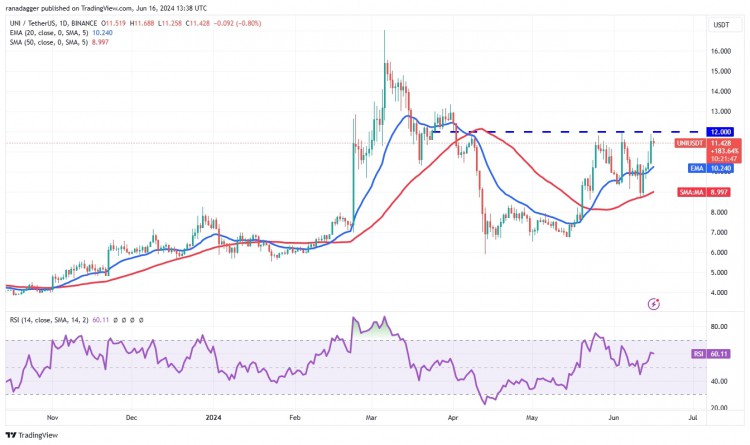Click the Jul date label

click(693, 417)
